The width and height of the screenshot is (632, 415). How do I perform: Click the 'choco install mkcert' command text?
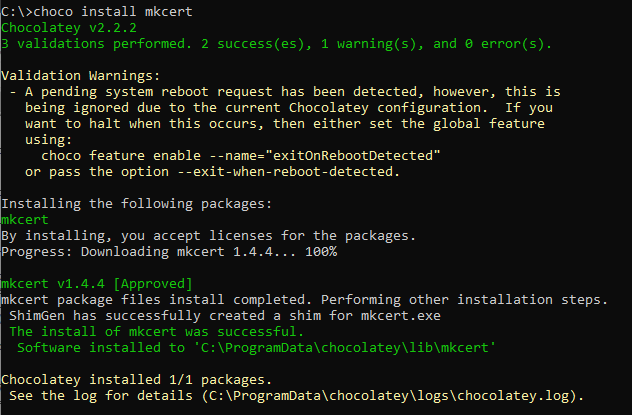click(x=113, y=12)
